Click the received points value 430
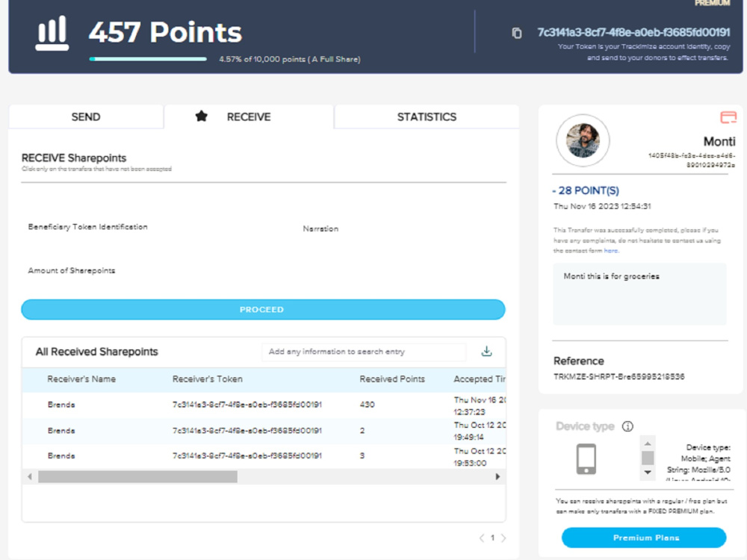Screen dimensions: 747x560 pos(367,405)
